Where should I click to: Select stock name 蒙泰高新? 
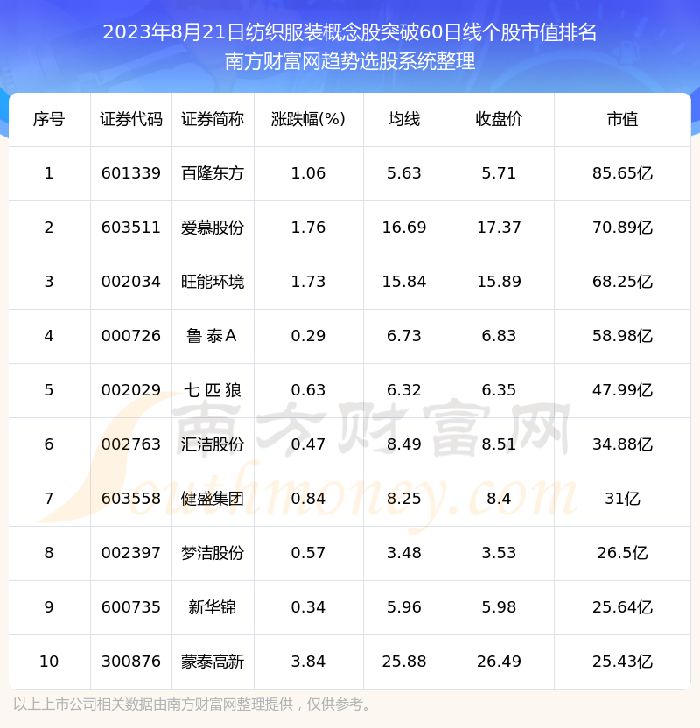tap(213, 661)
